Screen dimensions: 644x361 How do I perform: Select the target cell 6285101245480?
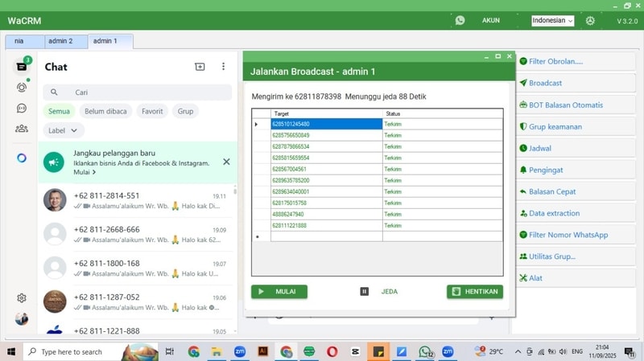327,124
